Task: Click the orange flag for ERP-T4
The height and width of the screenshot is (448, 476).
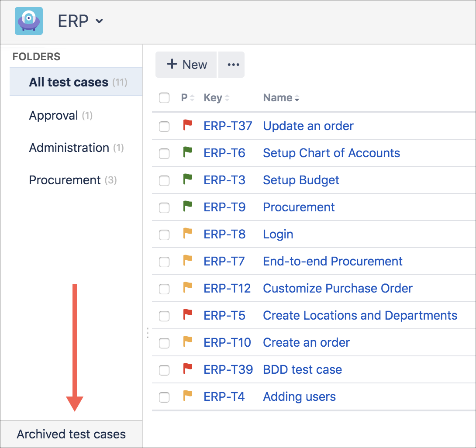Action: tap(187, 396)
